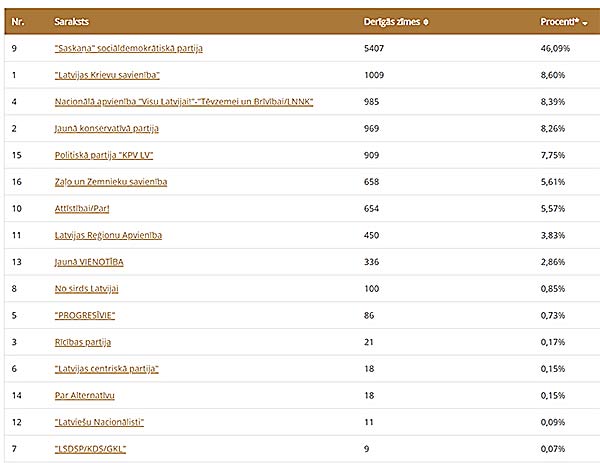Open the Jaunā konservatīvā partija link
Viewport: 600px width, 463px height.
click(106, 129)
